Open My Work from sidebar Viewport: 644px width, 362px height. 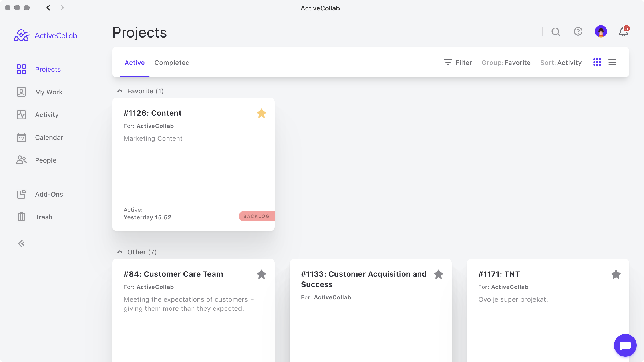(49, 92)
